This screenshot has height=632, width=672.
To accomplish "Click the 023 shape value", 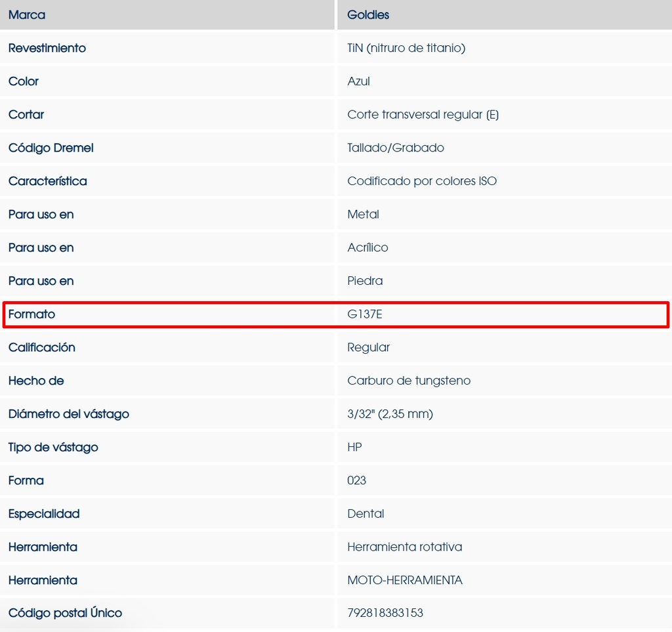I will coord(356,480).
